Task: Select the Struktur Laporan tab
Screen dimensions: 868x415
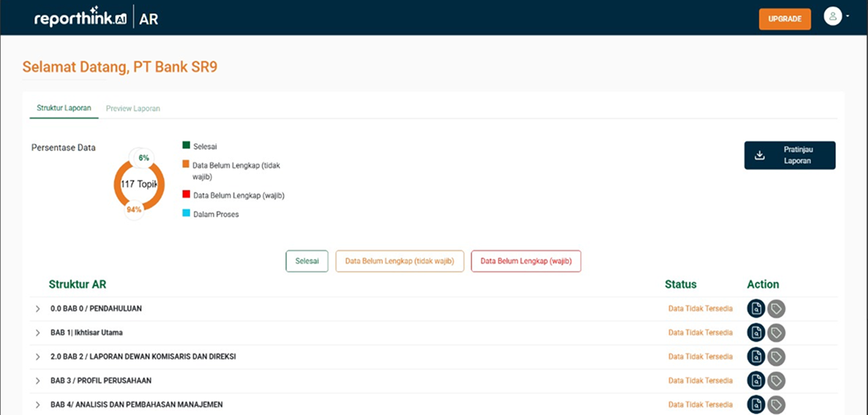Action: point(64,108)
